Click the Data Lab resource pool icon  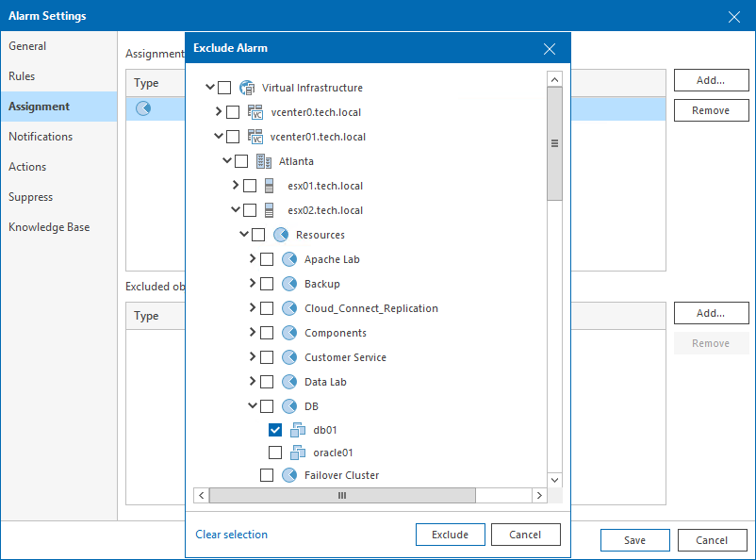[x=289, y=382]
